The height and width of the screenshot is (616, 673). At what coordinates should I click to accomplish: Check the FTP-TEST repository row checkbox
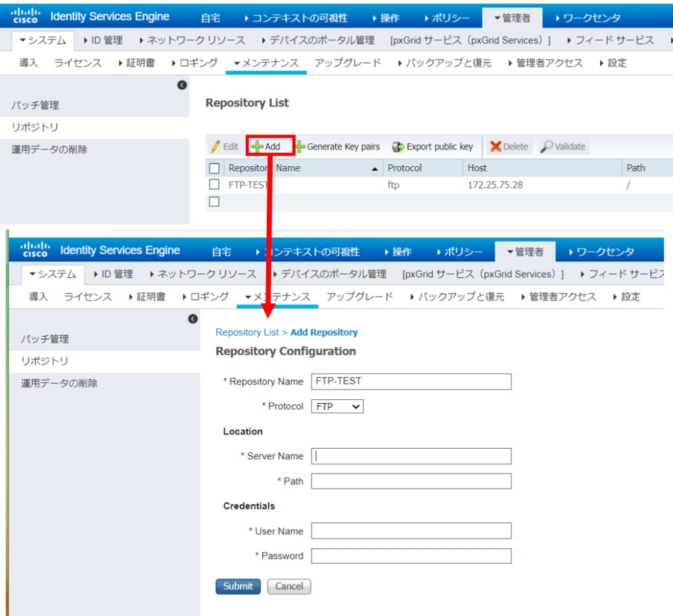click(x=214, y=185)
